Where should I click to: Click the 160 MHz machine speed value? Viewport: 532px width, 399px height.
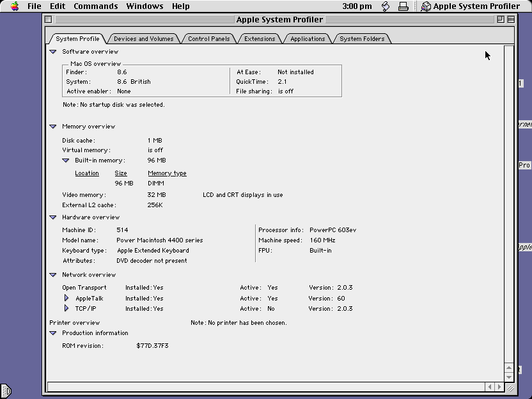tap(322, 240)
